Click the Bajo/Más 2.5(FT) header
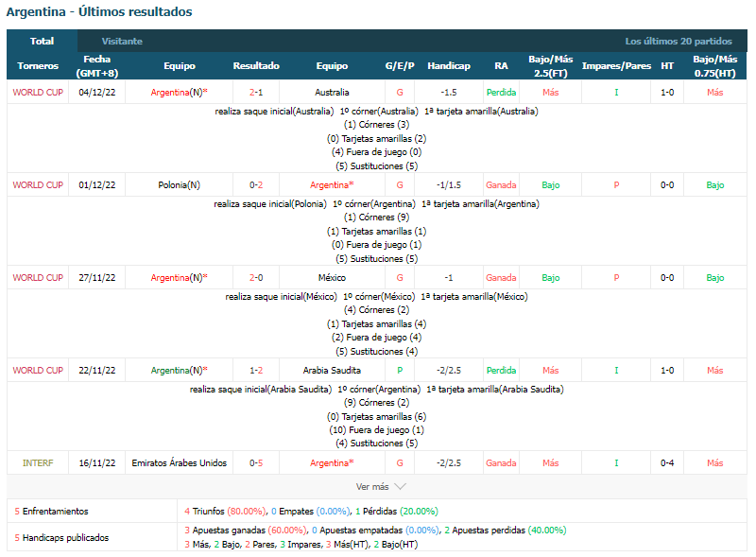Screen dimensions: 756x557 point(551,65)
